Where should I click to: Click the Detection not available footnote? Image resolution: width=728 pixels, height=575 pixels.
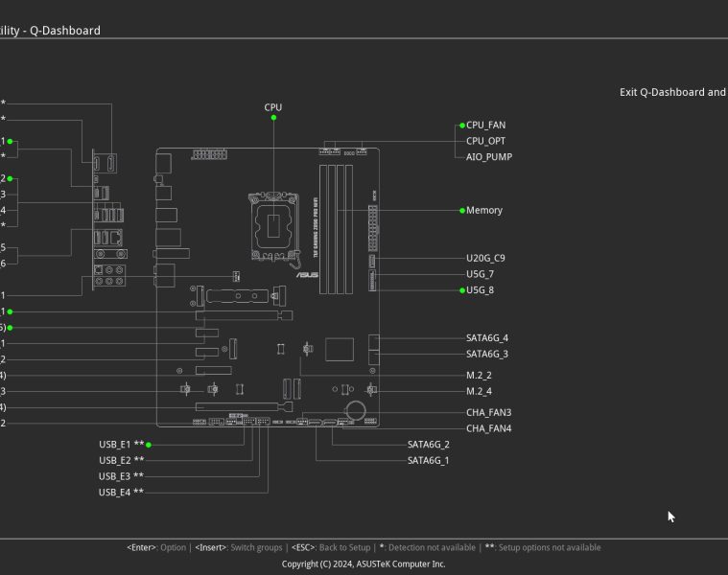coord(427,547)
